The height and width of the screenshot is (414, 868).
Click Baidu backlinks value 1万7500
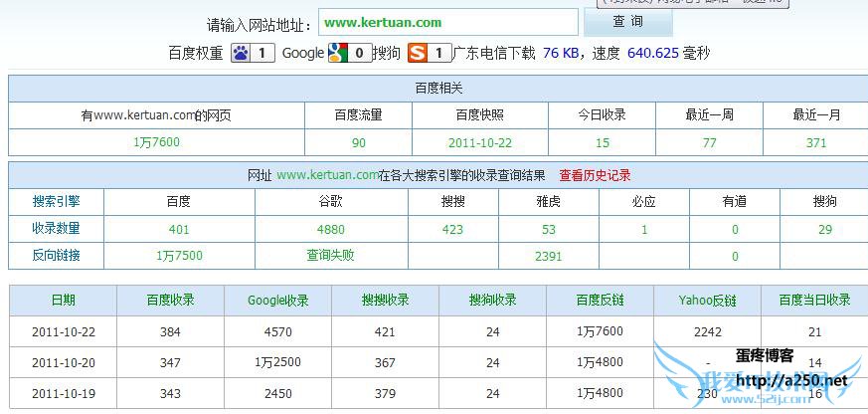coord(179,256)
